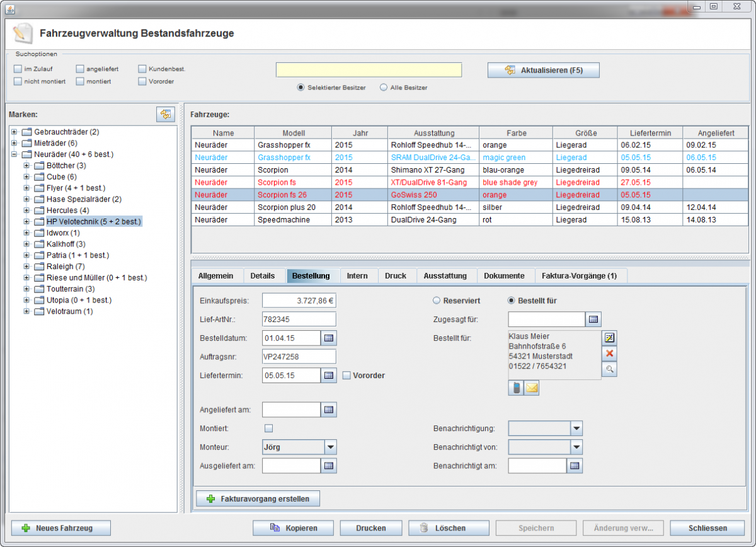Open the Benachrichtigung dropdown

(x=576, y=429)
